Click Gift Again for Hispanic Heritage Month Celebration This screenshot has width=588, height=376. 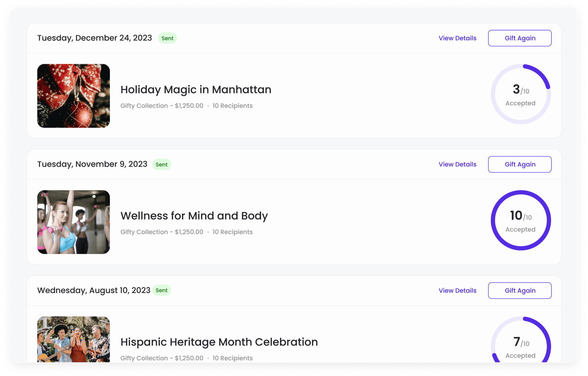tap(520, 291)
